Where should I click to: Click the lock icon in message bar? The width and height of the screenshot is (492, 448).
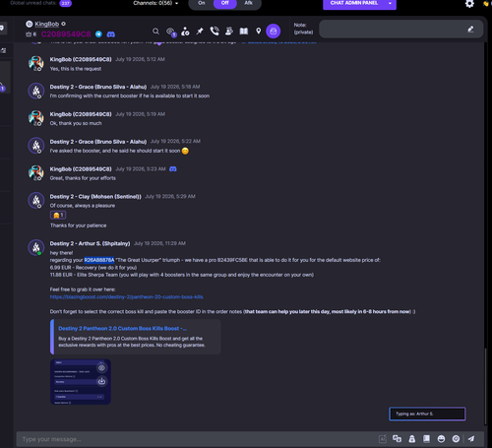[412, 439]
